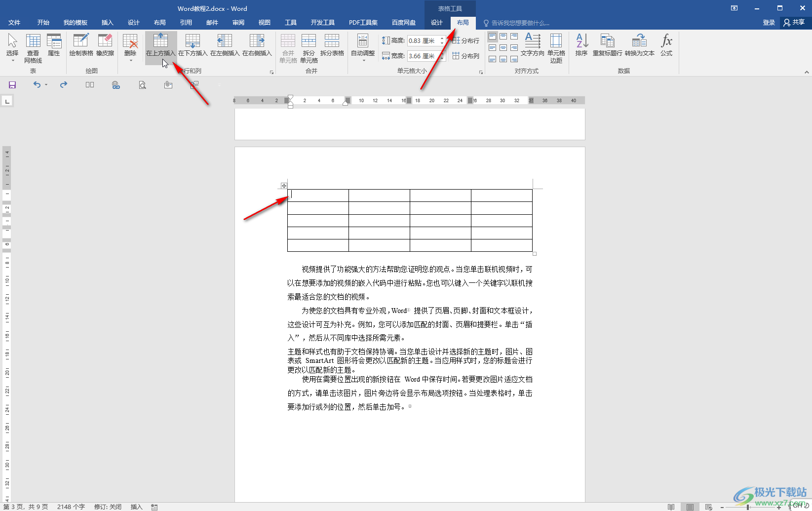The image size is (812, 511).
Task: Click the tab selector L button on ruler
Action: 7,101
